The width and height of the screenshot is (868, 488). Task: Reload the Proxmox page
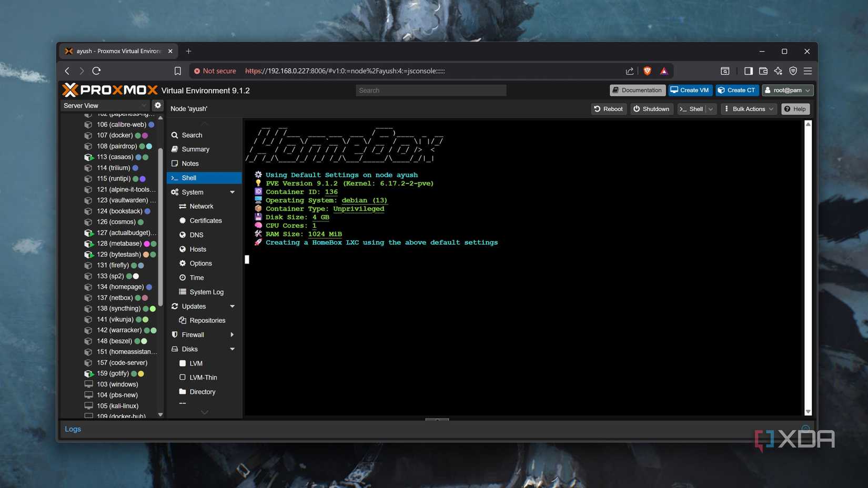point(96,71)
